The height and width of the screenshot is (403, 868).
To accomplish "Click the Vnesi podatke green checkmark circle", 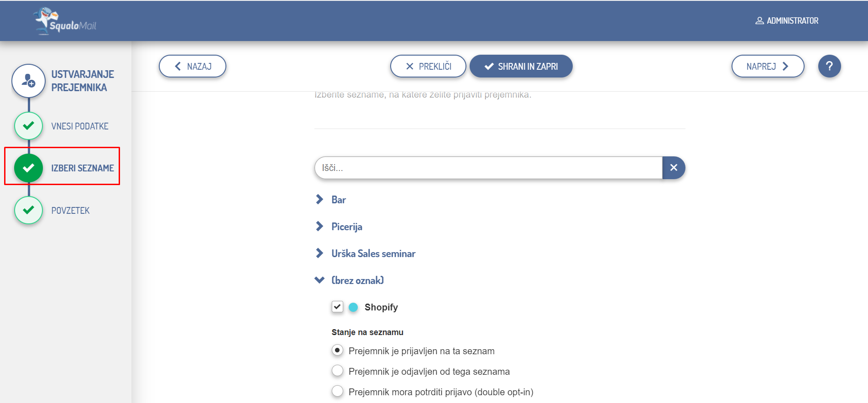I will click(x=28, y=126).
